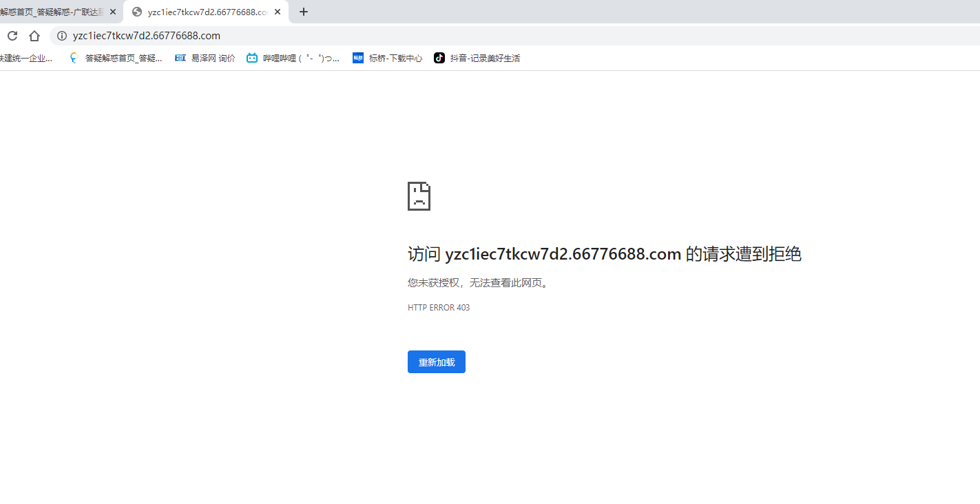View site information icon in address bar
The width and height of the screenshot is (980, 504).
click(62, 36)
